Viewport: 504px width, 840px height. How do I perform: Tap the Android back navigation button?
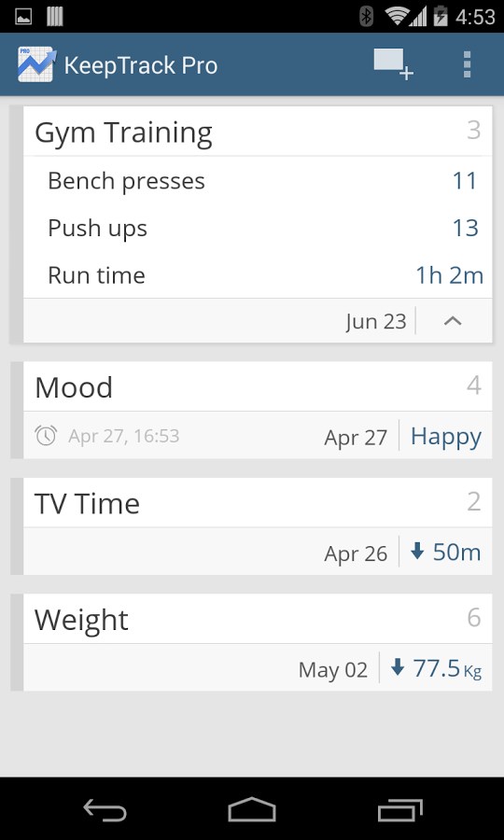(105, 809)
